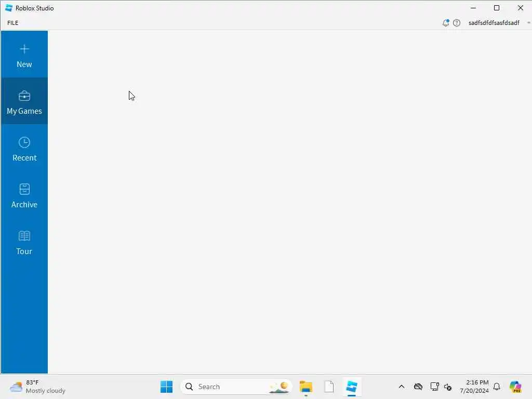Click the Roblox Studio logo in title bar
This screenshot has width=532, height=399.
tap(9, 8)
